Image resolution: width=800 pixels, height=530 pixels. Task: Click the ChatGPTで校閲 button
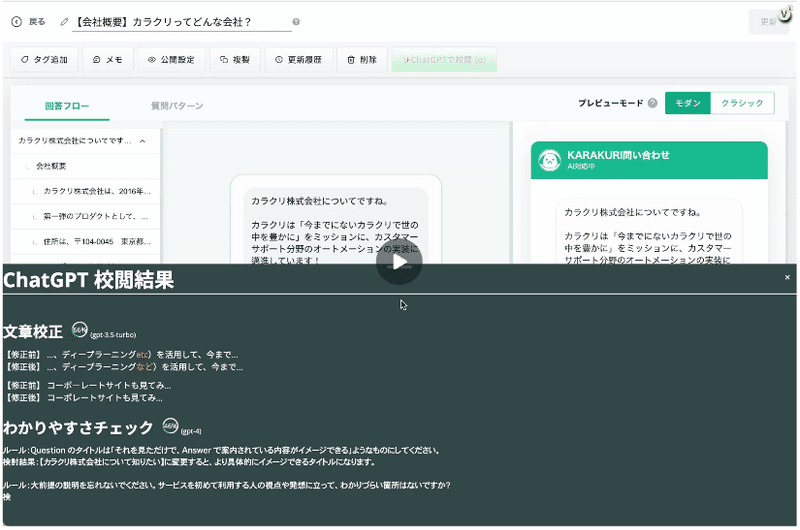coord(444,60)
